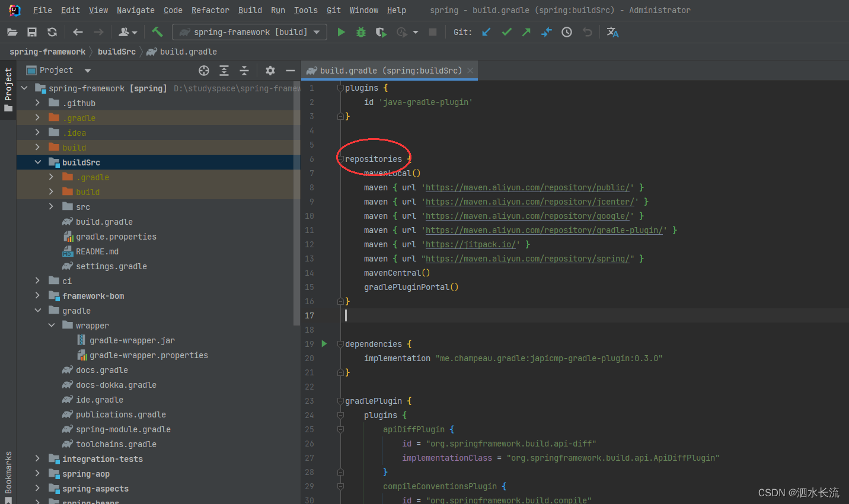The image size is (849, 504).
Task: Open run configuration spring-framework [build] dropdown
Action: pos(250,32)
